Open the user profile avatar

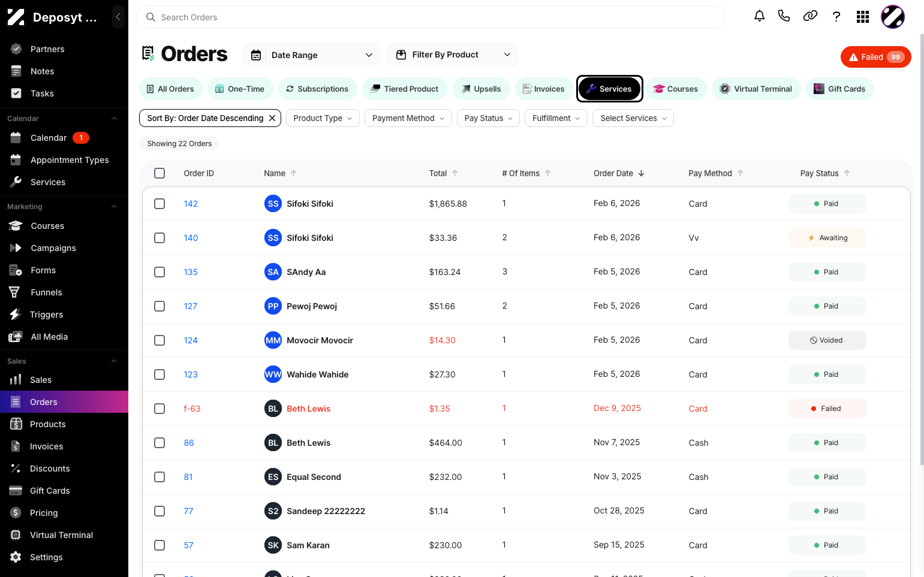(893, 17)
